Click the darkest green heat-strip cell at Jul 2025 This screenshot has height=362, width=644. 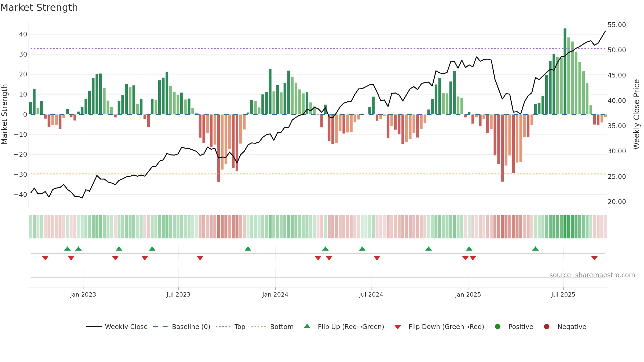point(565,227)
